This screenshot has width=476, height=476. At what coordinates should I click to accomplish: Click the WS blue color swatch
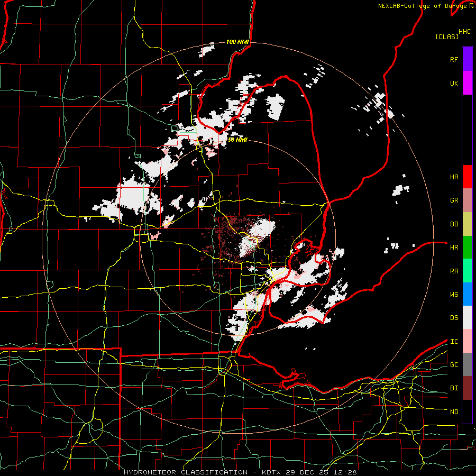pyautogui.click(x=467, y=294)
